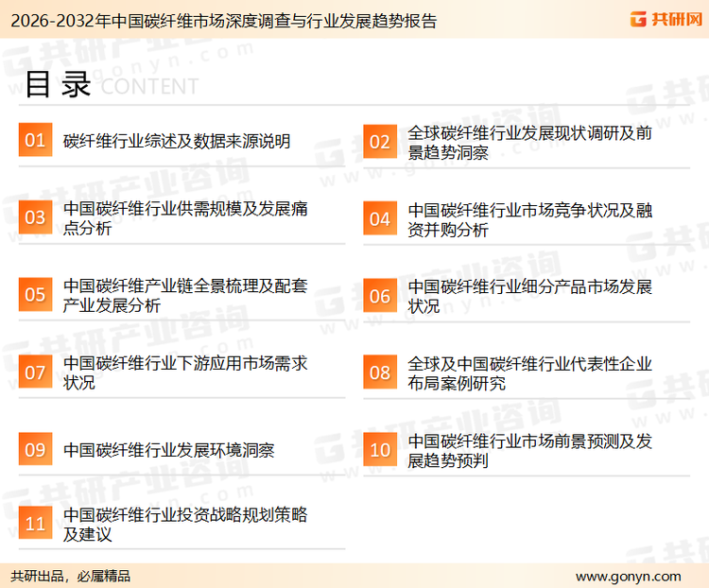Click the 共研网 logo in header
Screen dimensions: 709x588
pos(666,19)
